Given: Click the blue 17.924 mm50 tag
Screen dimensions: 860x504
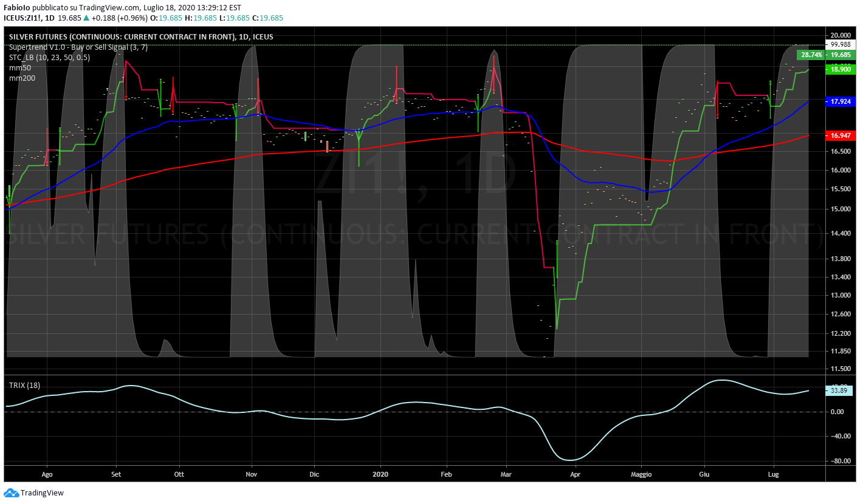Looking at the screenshot, I should pyautogui.click(x=841, y=101).
